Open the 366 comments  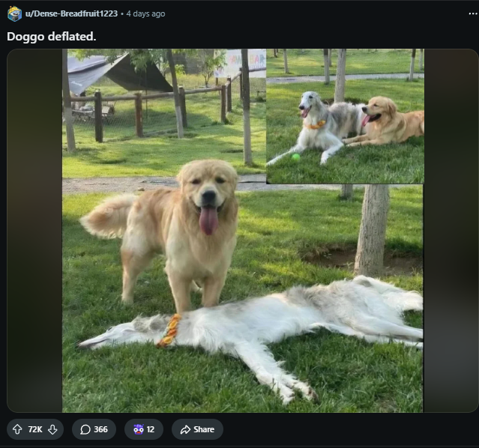tap(94, 429)
